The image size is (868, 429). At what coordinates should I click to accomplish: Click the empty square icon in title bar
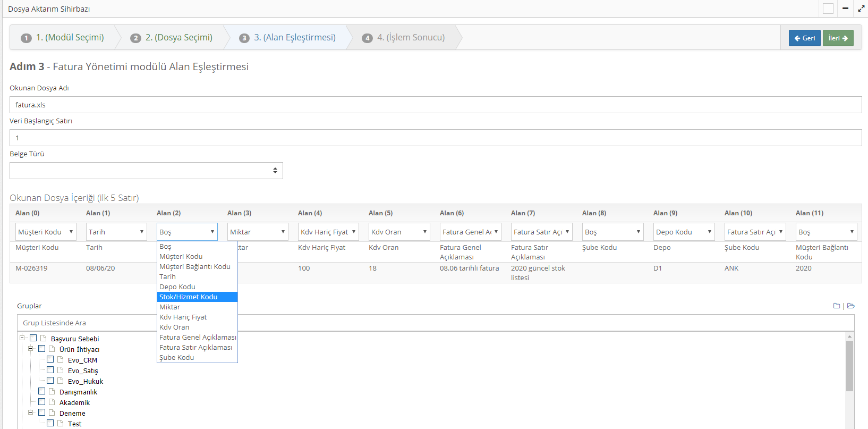[x=828, y=9]
